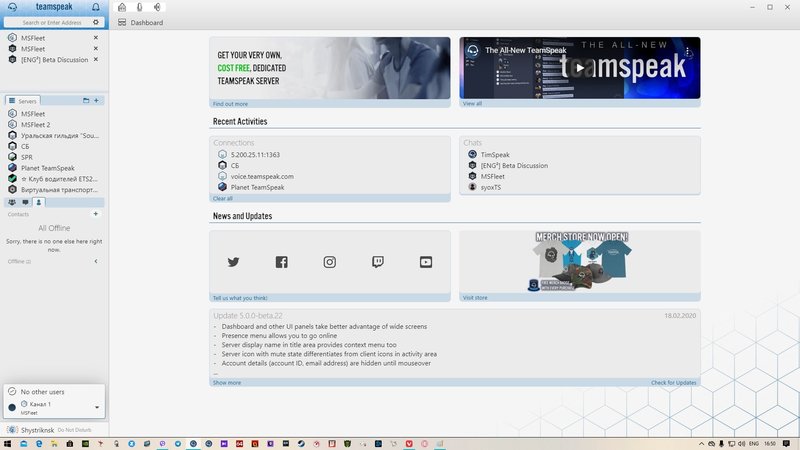The height and width of the screenshot is (450, 800).
Task: Open MSFleet chat in Chats list
Action: tap(492, 177)
